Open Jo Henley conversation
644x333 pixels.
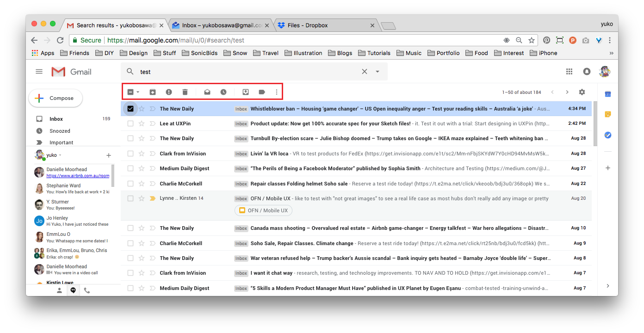click(x=72, y=221)
